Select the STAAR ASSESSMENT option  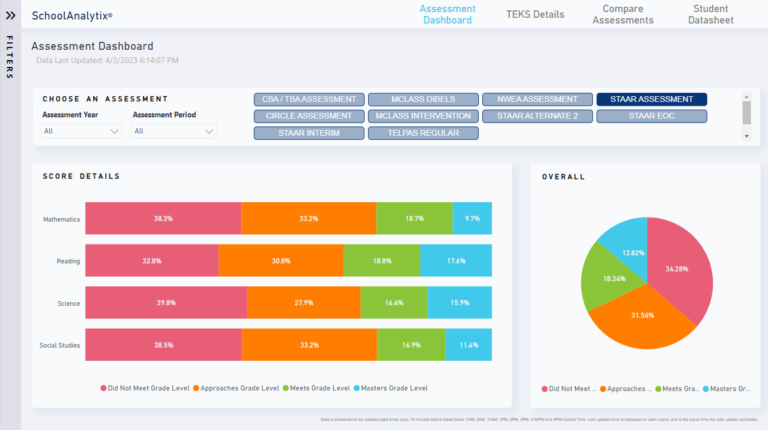coord(651,99)
